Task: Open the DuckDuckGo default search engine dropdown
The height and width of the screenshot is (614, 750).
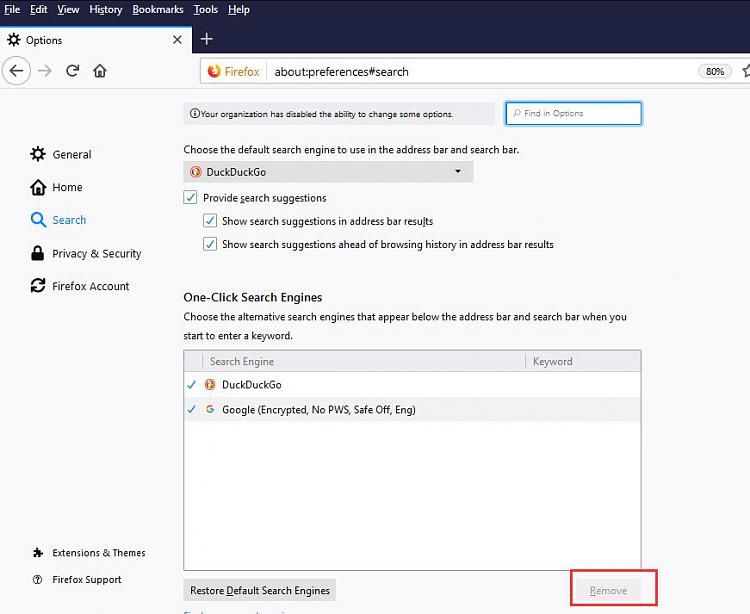Action: 328,172
